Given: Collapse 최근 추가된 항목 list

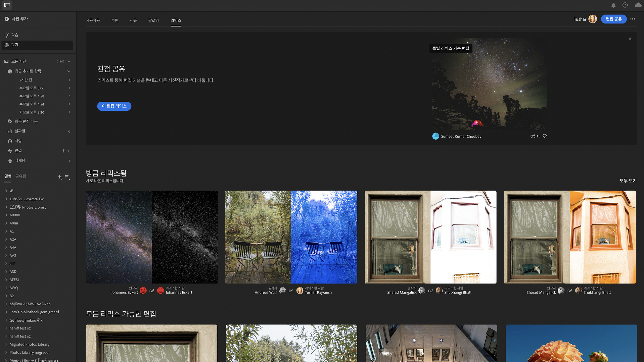Looking at the screenshot, I should [x=69, y=71].
